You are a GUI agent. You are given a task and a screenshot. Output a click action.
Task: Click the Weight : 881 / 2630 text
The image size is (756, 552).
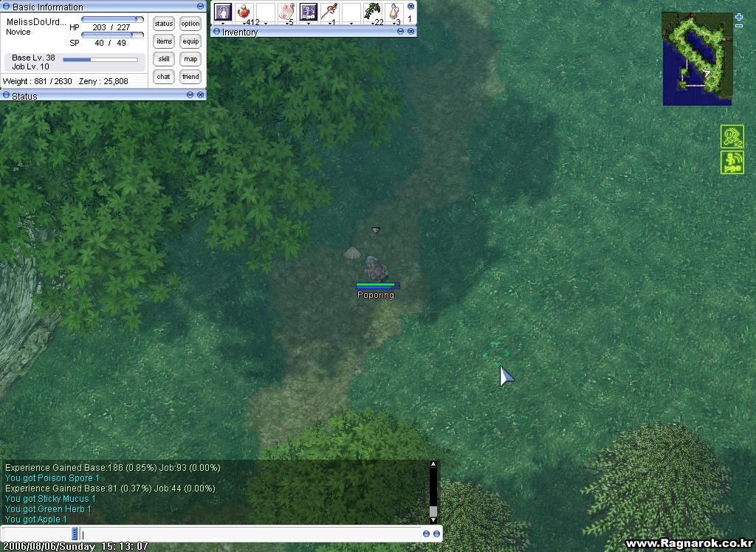(37, 81)
